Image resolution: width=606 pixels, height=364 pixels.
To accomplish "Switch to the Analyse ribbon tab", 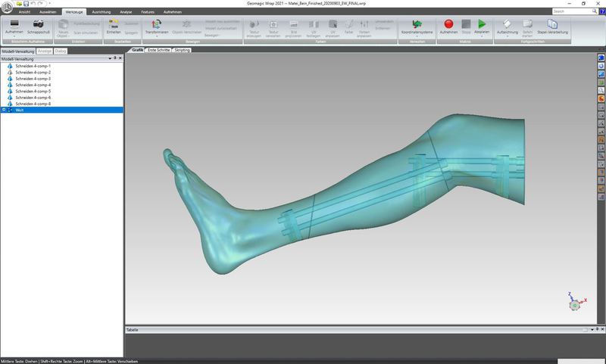I will click(126, 12).
